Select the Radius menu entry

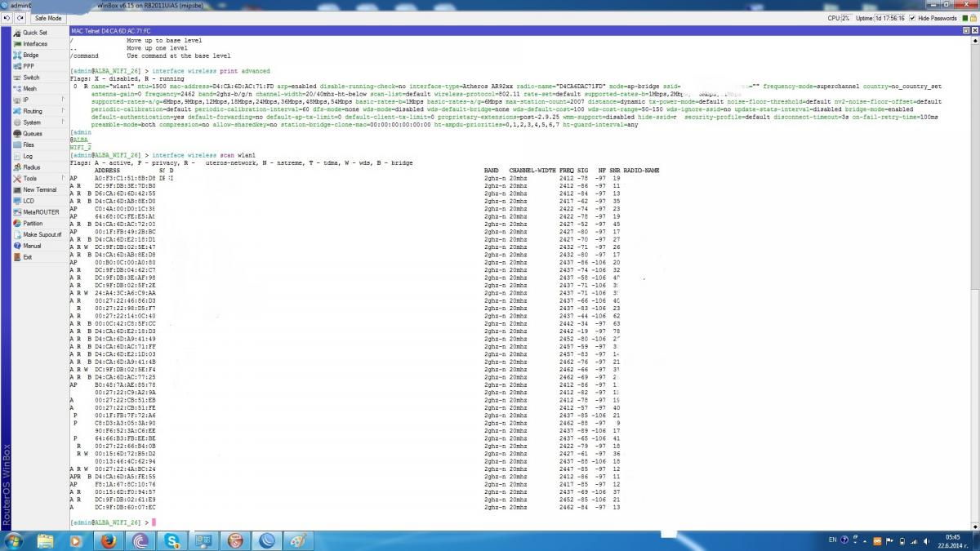coord(31,167)
